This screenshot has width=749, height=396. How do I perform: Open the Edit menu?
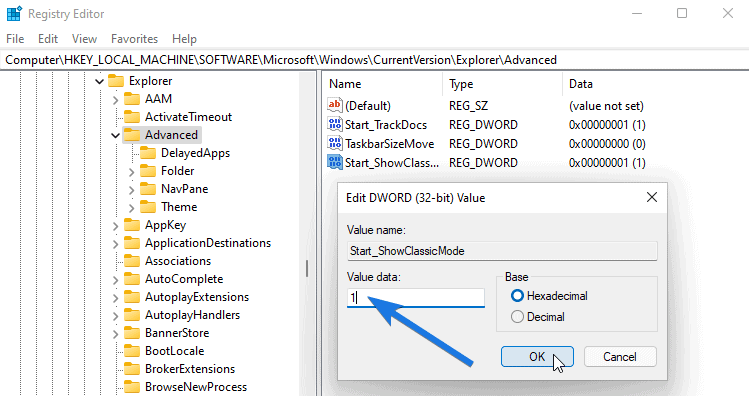coord(48,39)
